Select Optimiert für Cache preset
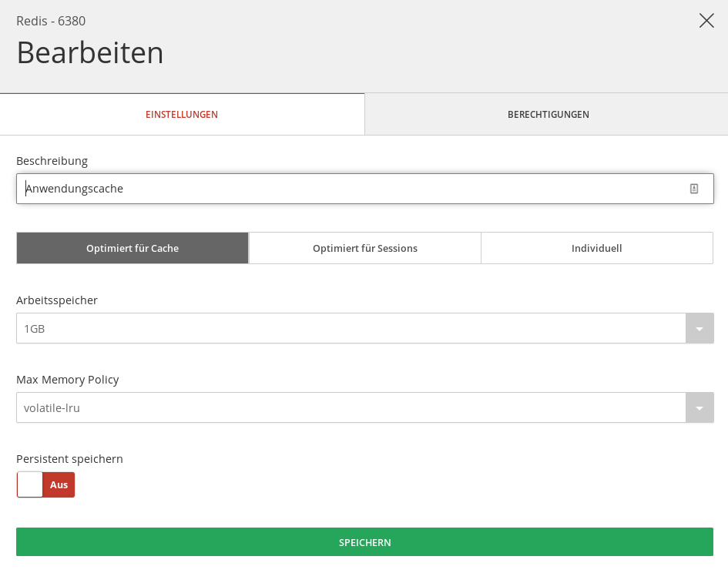The width and height of the screenshot is (728, 573). [x=133, y=248]
